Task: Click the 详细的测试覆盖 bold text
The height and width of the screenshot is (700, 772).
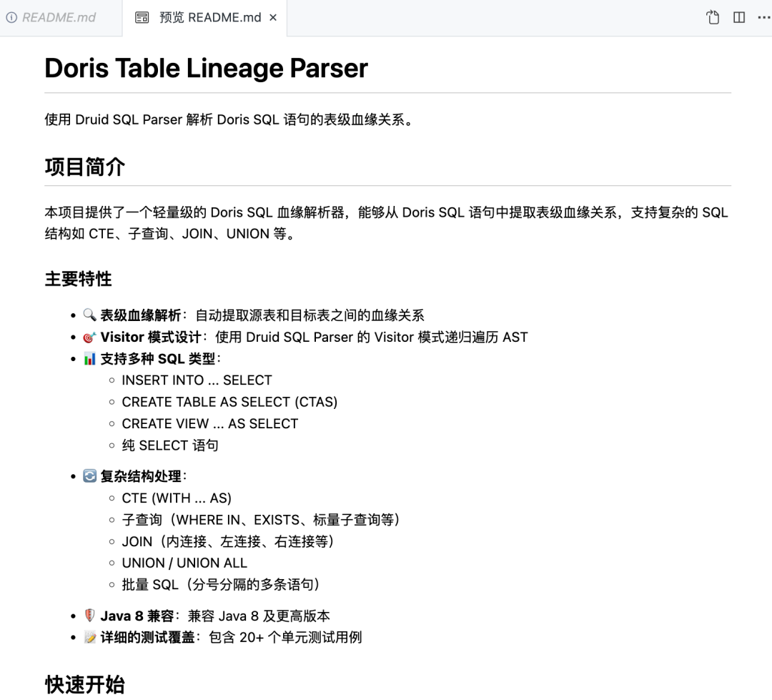Action: [x=148, y=638]
